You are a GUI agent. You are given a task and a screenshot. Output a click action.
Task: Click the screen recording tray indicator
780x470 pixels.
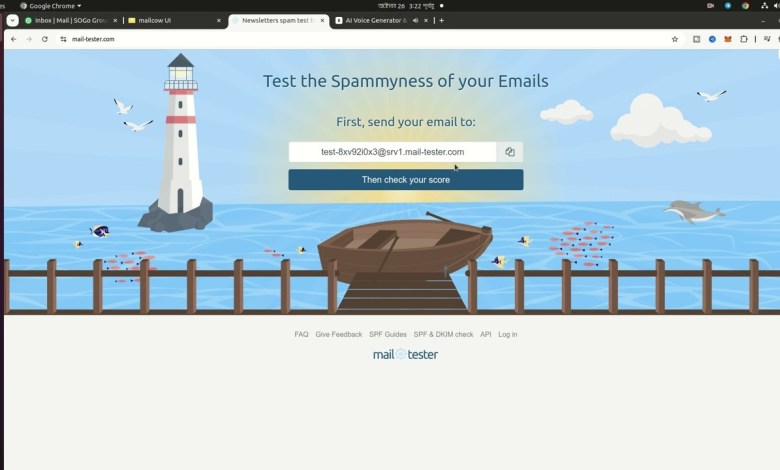[710, 6]
